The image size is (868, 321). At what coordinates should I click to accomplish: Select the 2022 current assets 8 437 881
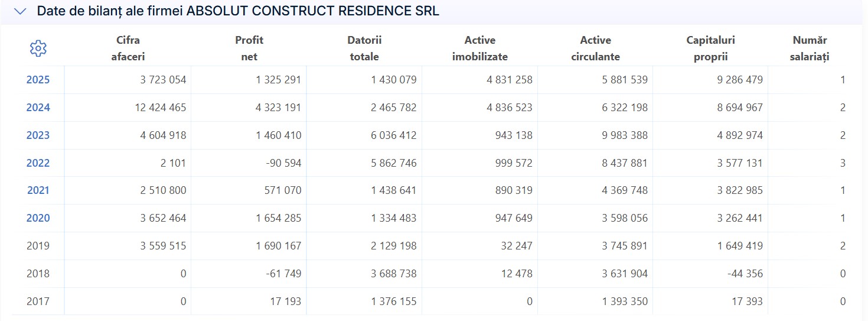click(x=625, y=163)
